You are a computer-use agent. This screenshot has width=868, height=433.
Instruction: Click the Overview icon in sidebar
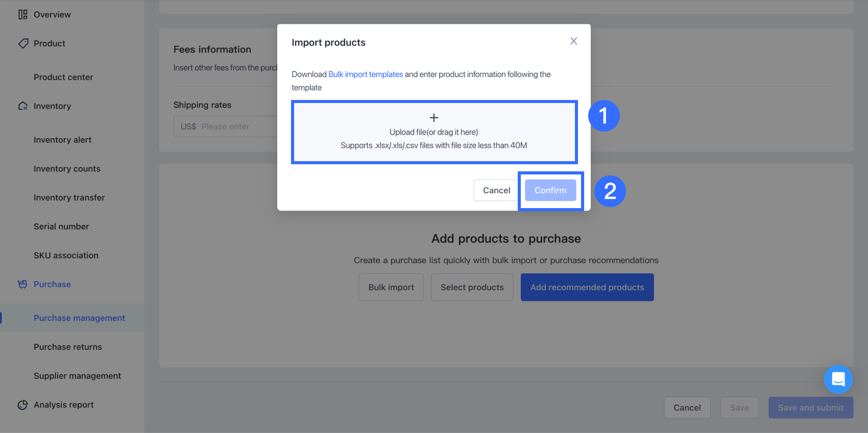(23, 15)
